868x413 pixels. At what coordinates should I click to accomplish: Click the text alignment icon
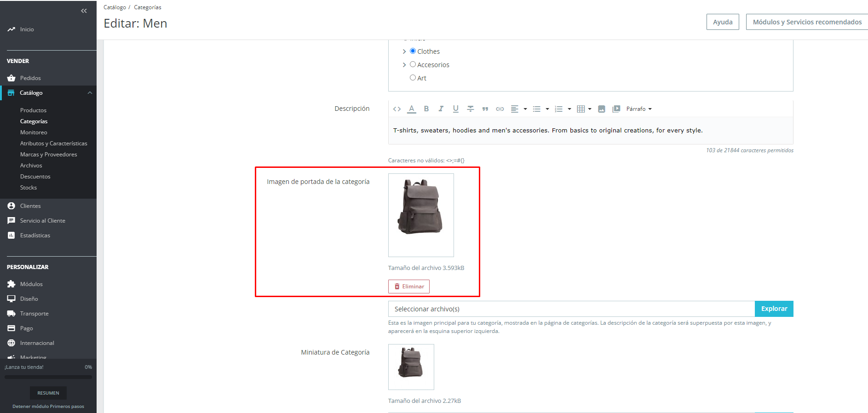point(515,109)
